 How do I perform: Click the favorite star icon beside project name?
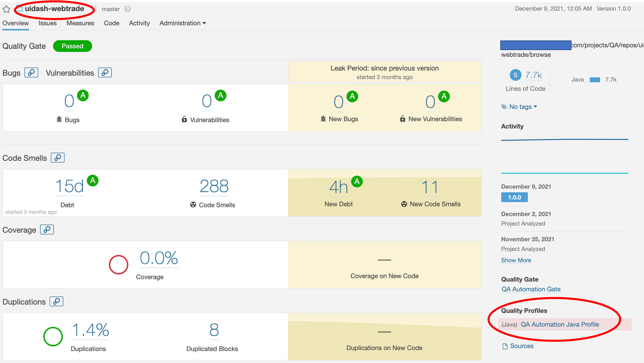pyautogui.click(x=6, y=9)
